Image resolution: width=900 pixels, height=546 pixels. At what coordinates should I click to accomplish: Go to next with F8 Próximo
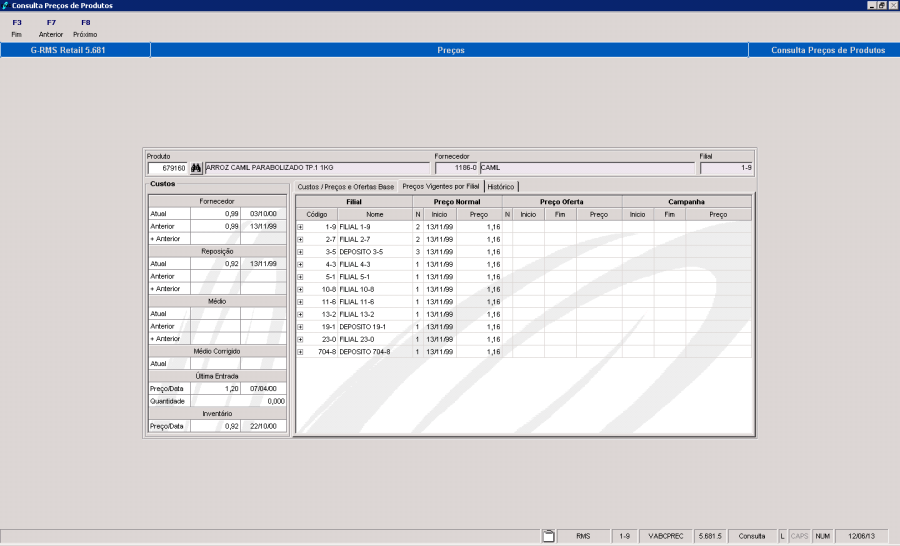(x=85, y=28)
